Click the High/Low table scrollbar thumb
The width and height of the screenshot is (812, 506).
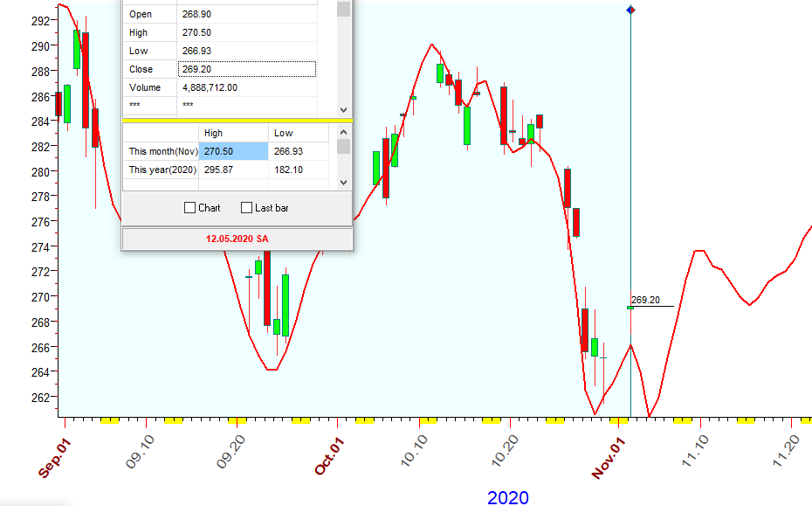343,146
